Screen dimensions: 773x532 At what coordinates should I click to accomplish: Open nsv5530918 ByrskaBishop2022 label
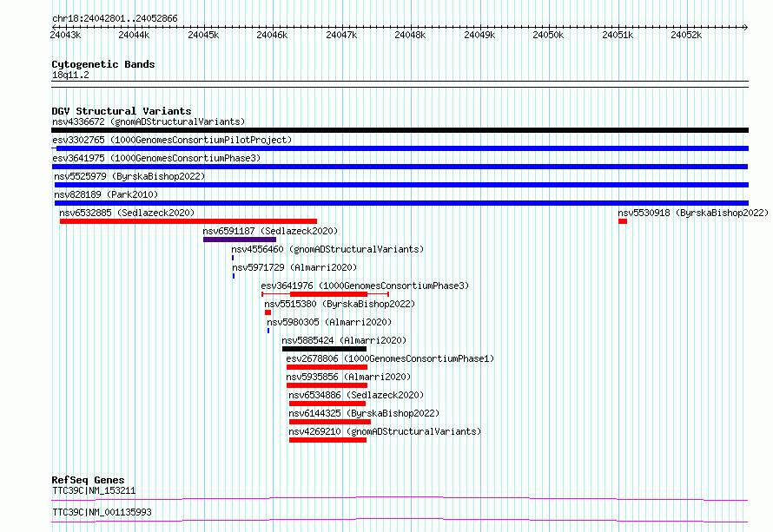point(692,213)
